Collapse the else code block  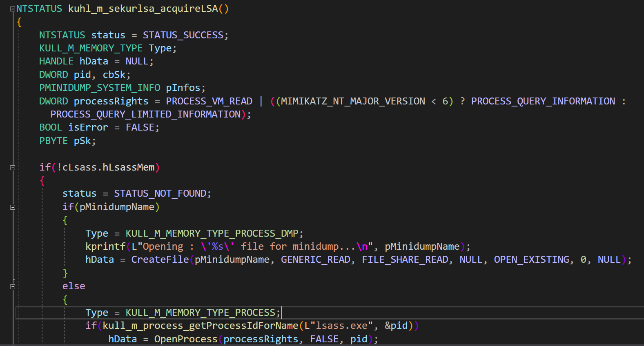13,286
